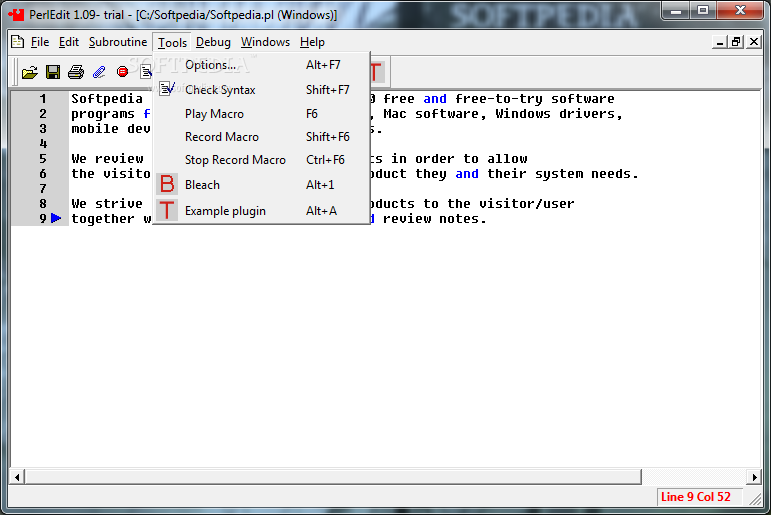
Task: Click the Example plugin T icon
Action: click(x=167, y=211)
